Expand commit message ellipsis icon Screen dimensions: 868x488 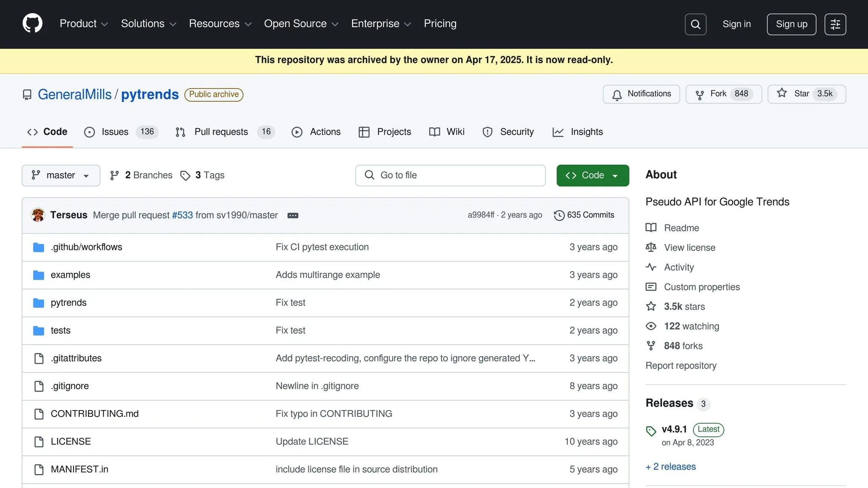293,216
